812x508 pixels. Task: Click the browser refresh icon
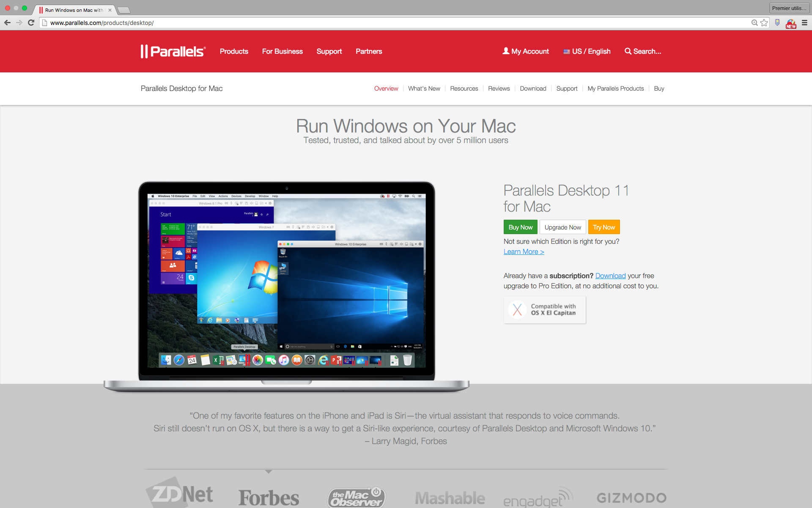pos(32,22)
